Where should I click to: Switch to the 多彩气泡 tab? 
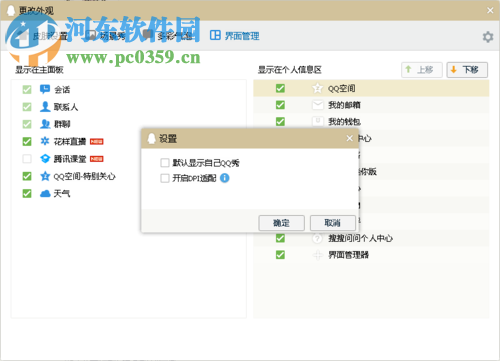[168, 36]
